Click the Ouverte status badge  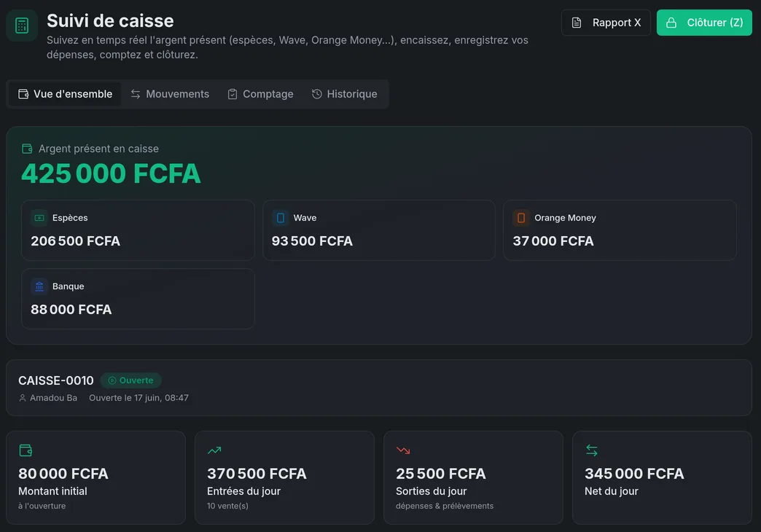(130, 380)
